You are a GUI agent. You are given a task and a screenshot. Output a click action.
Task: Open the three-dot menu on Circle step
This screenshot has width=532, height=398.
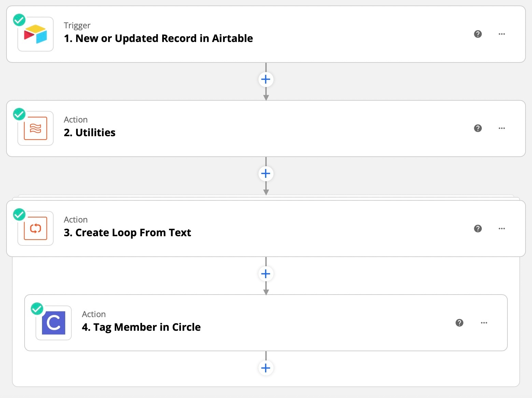click(x=484, y=323)
